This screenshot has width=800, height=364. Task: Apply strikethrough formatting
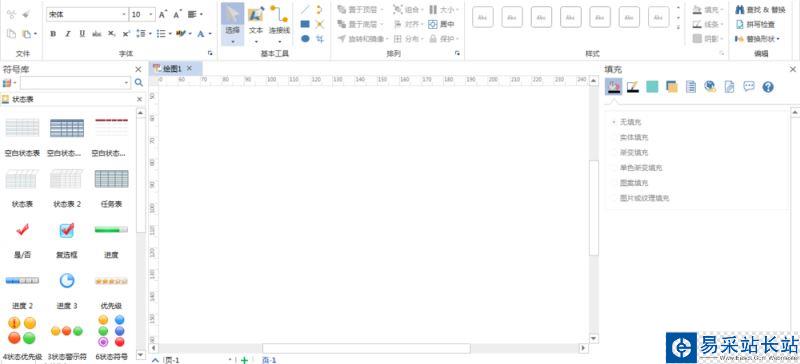click(x=96, y=34)
